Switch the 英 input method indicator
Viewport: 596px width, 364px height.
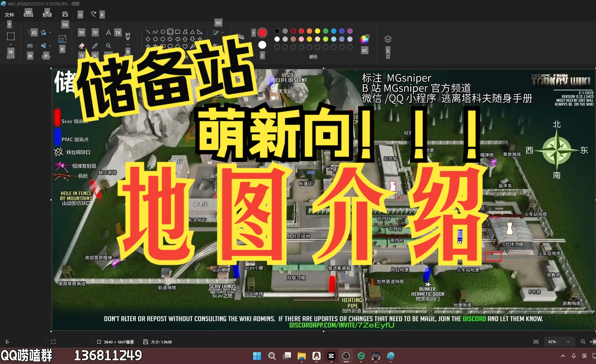585,356
